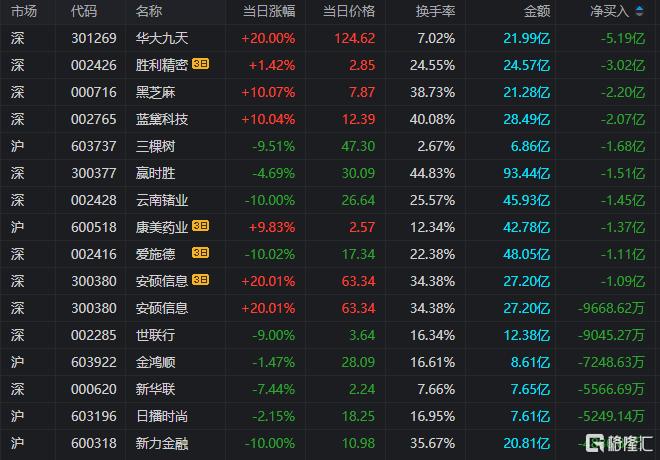
Task: Open stock code 000716 黑芝麻
Action: pos(93,92)
